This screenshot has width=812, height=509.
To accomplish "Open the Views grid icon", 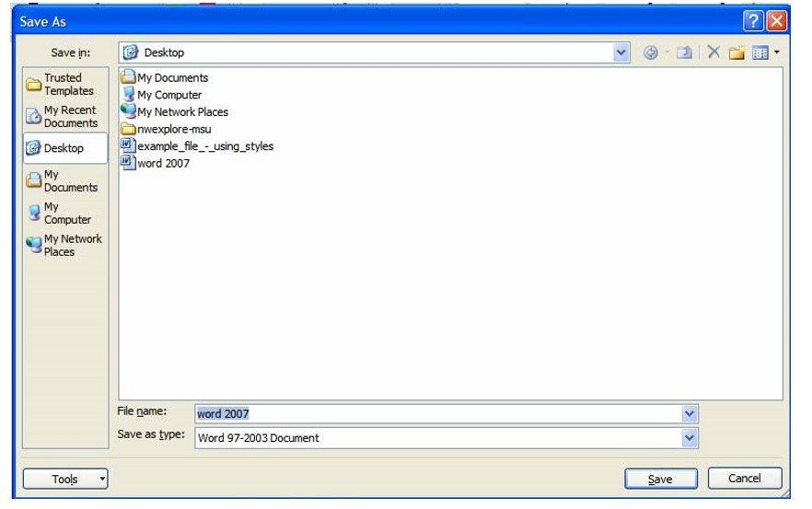I will 760,52.
